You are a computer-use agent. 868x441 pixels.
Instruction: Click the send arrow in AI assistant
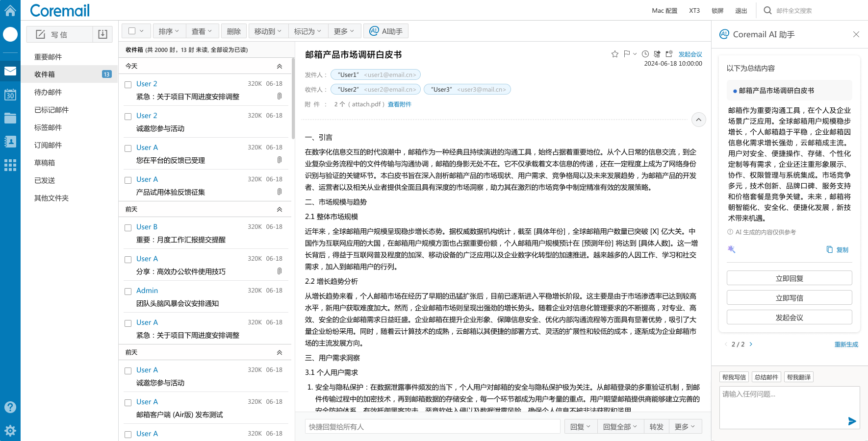click(x=852, y=421)
